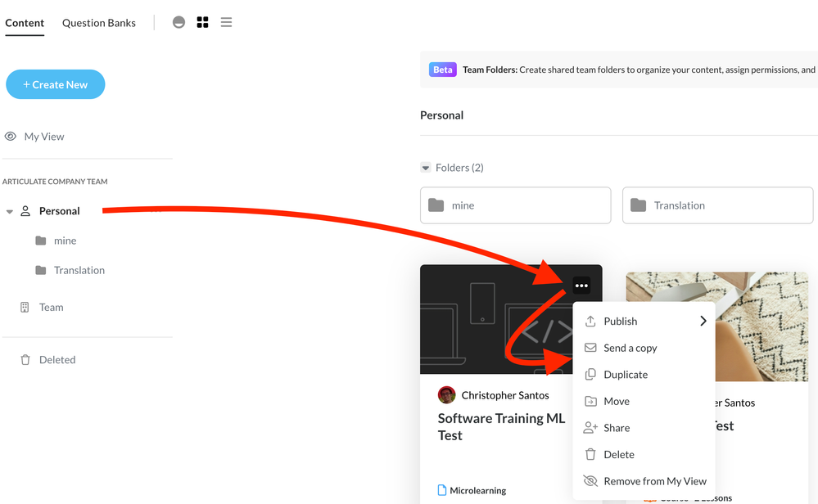Click the upload icon beside Publish
This screenshot has height=504, width=818.
pos(590,321)
